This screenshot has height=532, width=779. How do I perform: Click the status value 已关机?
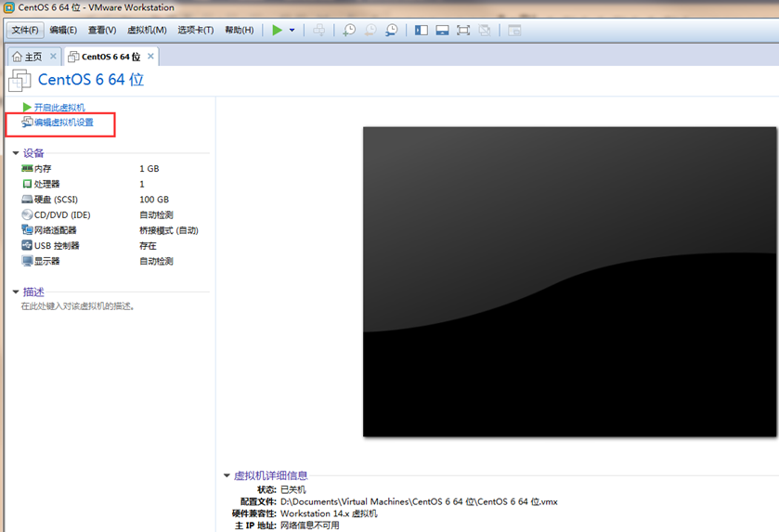[x=293, y=490]
